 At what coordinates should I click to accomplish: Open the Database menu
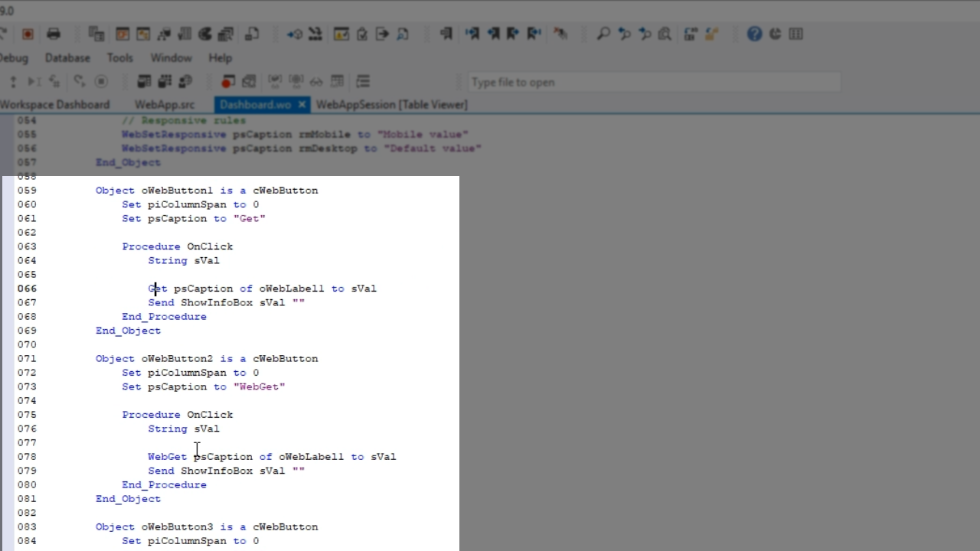tap(67, 57)
